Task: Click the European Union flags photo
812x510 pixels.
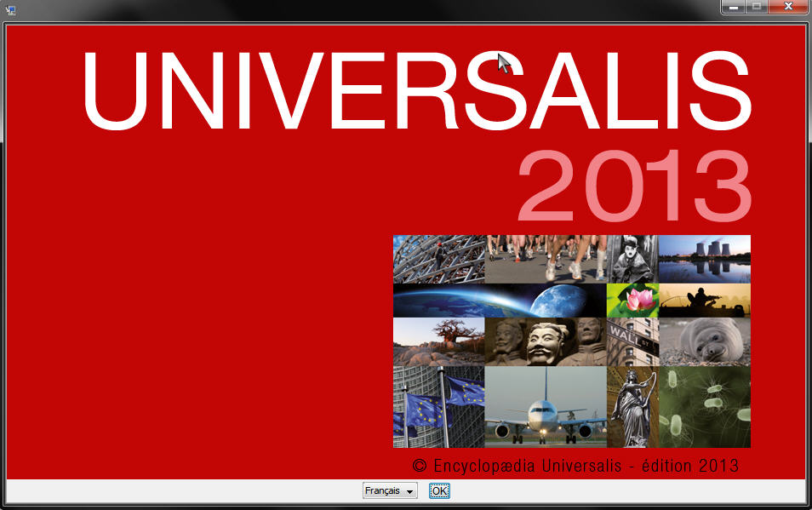Action: click(438, 407)
